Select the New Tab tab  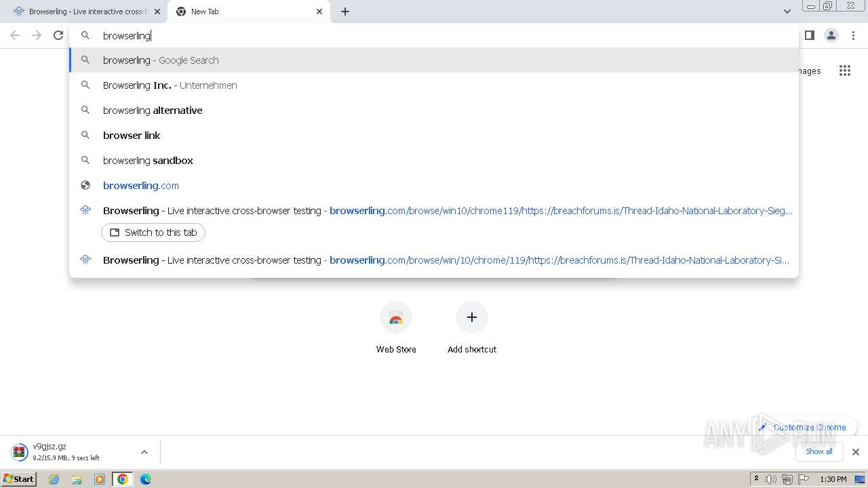pyautogui.click(x=244, y=12)
